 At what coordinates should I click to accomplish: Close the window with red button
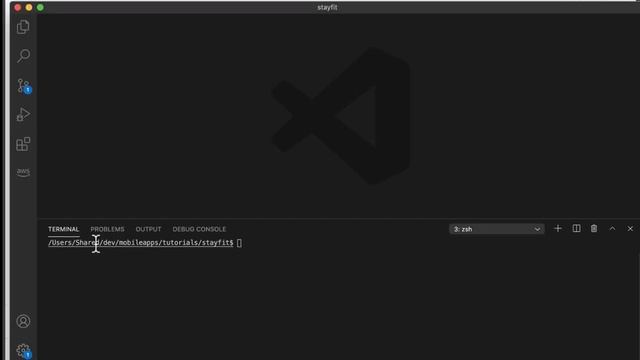tap(18, 7)
